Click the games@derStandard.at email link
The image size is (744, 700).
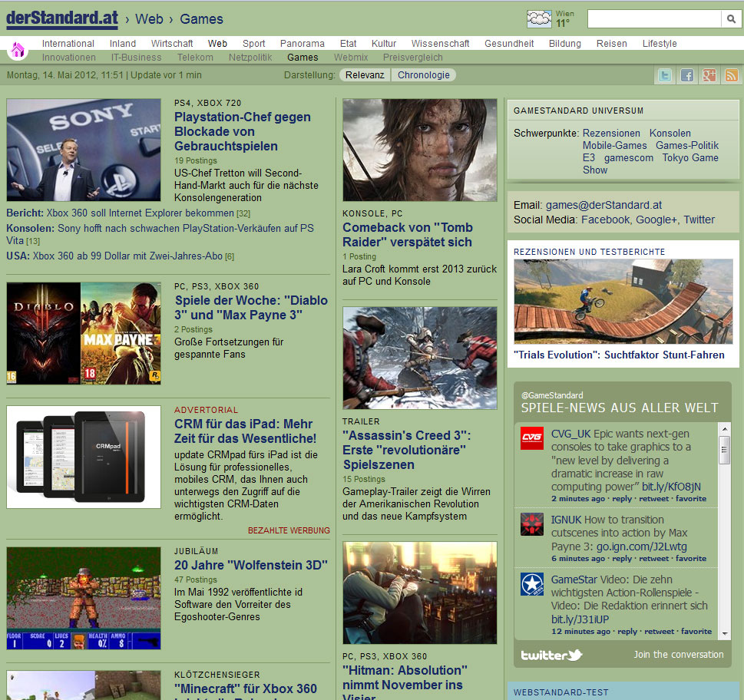click(x=603, y=206)
